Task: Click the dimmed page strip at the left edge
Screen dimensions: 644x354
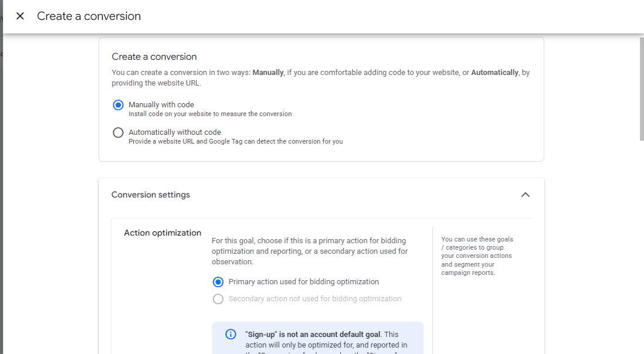Action: pyautogui.click(x=1, y=176)
